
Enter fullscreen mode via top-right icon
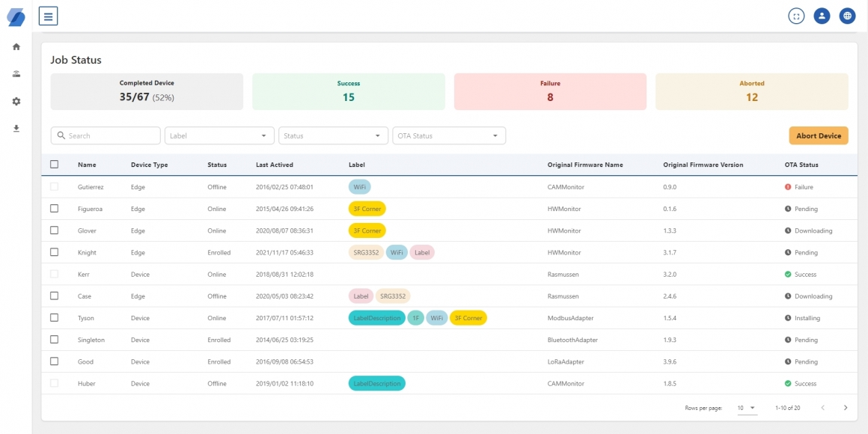(x=796, y=16)
